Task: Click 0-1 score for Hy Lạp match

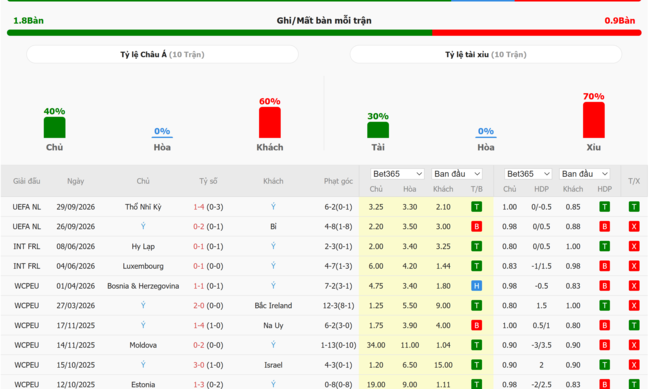Action: click(199, 246)
